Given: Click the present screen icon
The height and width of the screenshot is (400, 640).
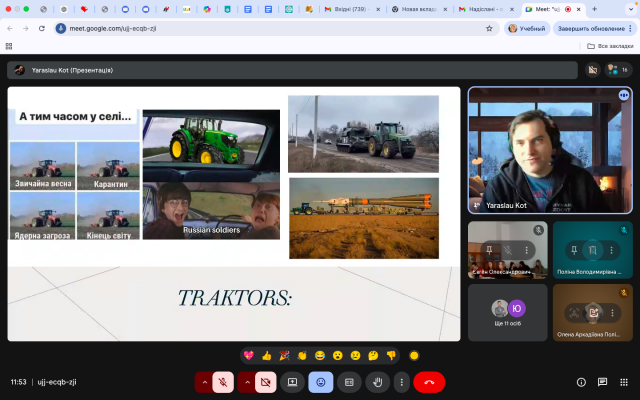Looking at the screenshot, I should pyautogui.click(x=293, y=382).
